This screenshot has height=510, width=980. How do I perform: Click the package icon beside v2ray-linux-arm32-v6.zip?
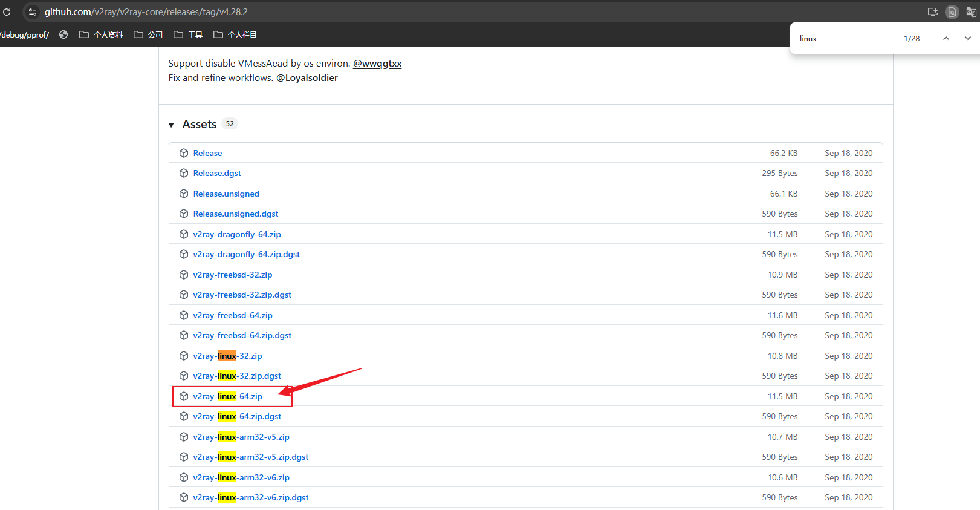click(184, 477)
